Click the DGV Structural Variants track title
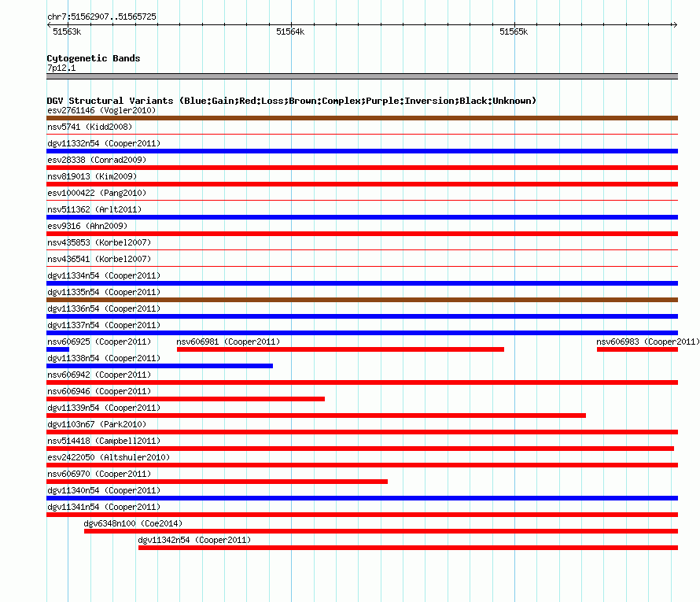The width and height of the screenshot is (700, 602). click(x=292, y=101)
